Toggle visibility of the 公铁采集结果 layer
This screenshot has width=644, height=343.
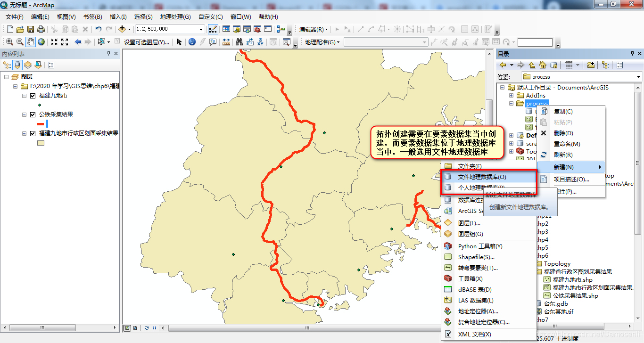coord(33,114)
